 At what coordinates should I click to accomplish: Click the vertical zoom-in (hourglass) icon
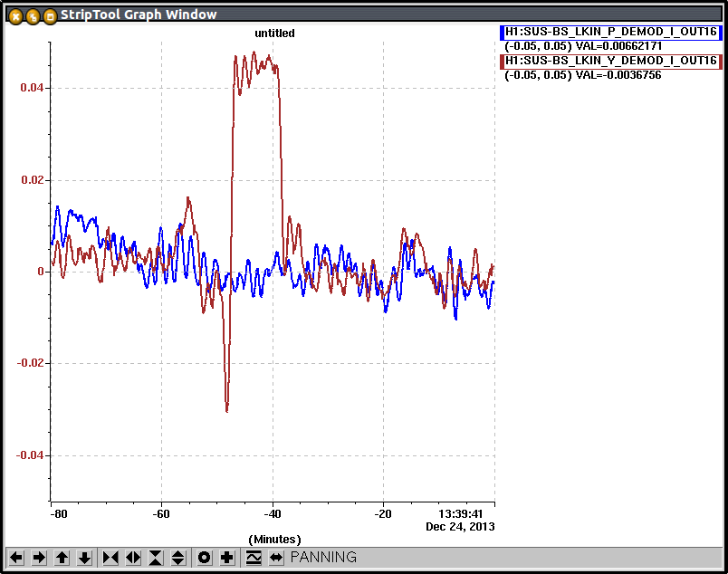tap(156, 558)
